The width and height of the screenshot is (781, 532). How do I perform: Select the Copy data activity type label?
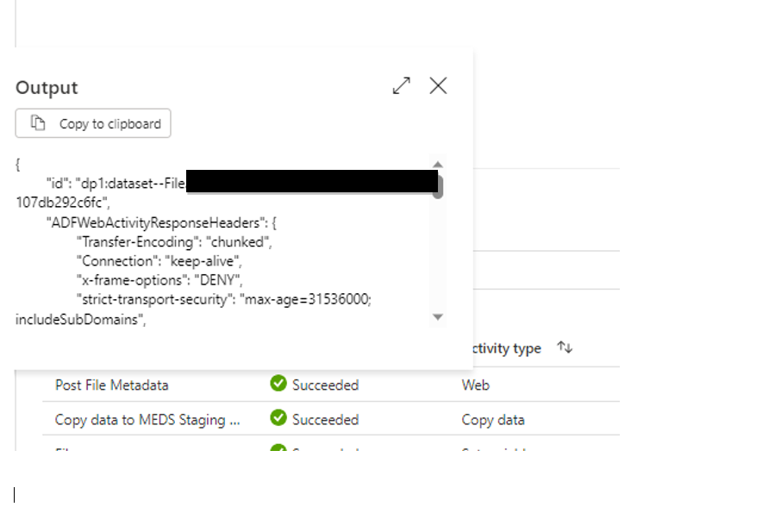(x=493, y=420)
